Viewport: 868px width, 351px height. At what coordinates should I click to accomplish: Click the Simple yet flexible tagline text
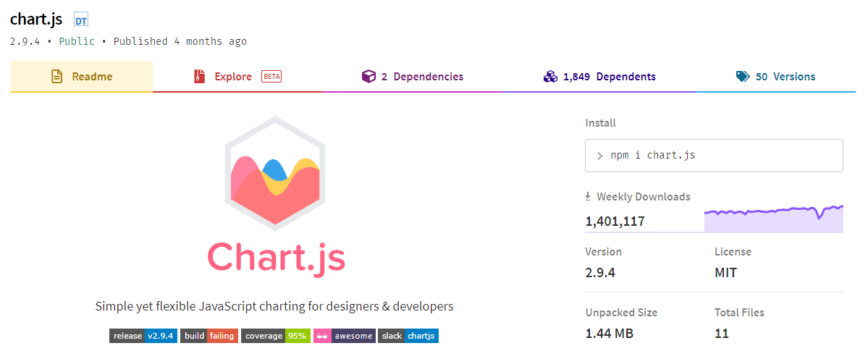pos(274,306)
